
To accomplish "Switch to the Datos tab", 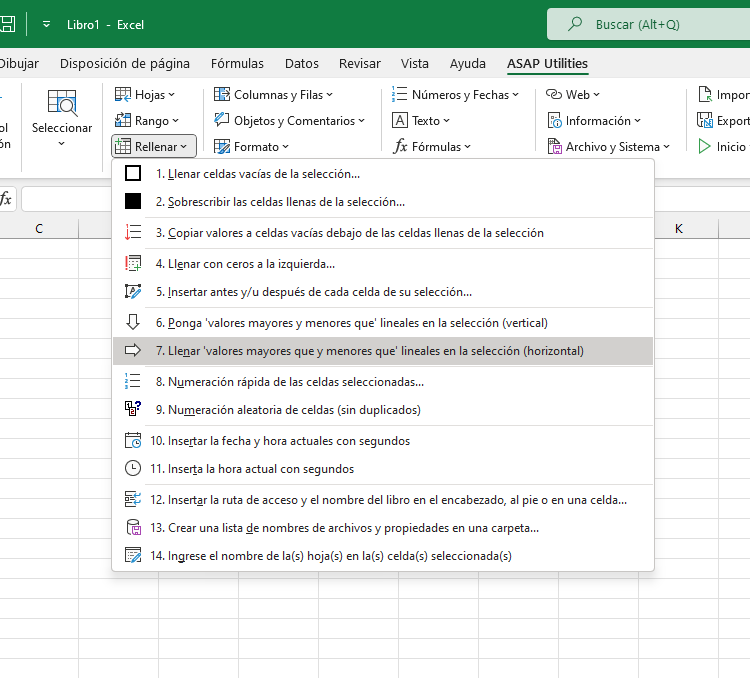I will point(301,63).
